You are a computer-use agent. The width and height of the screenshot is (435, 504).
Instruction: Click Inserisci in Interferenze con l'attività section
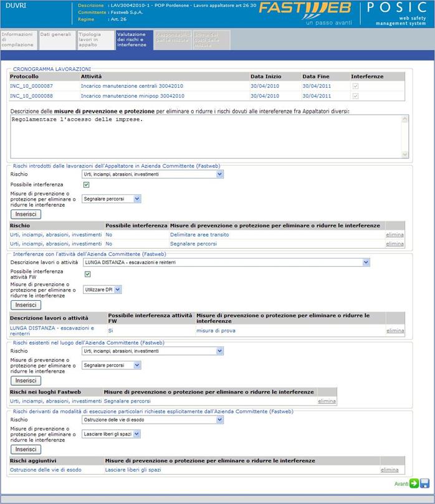click(x=26, y=305)
